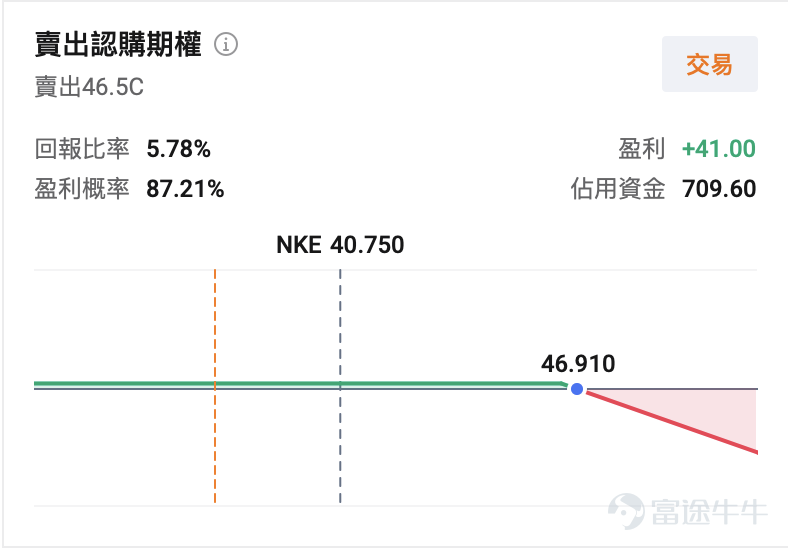Click the 賣出認購期權 strategy title
The width and height of the screenshot is (788, 548).
tap(118, 44)
